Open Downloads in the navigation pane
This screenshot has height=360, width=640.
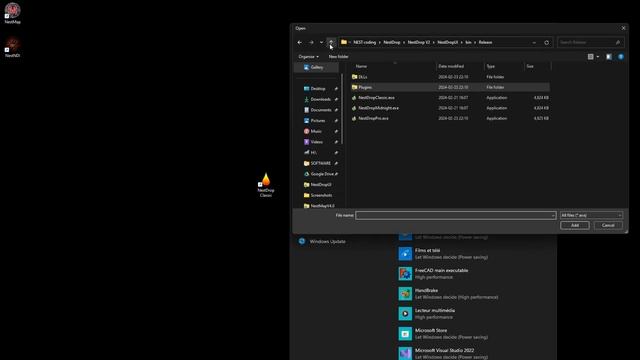320,99
